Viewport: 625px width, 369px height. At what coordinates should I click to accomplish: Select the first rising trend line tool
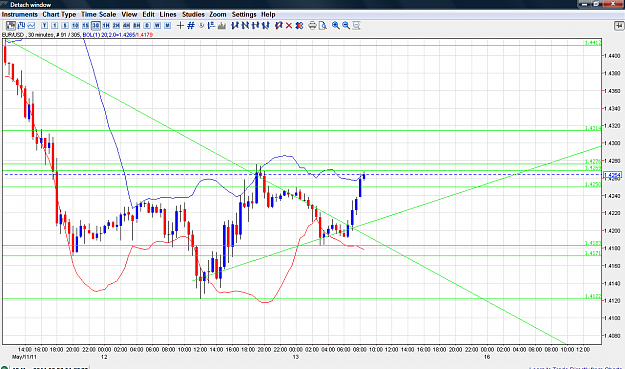pos(235,26)
